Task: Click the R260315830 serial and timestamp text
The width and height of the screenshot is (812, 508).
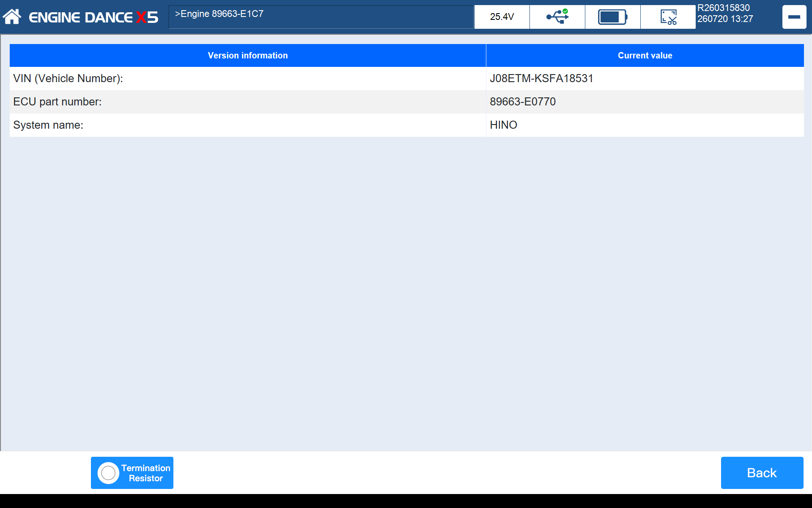Action: (725, 14)
